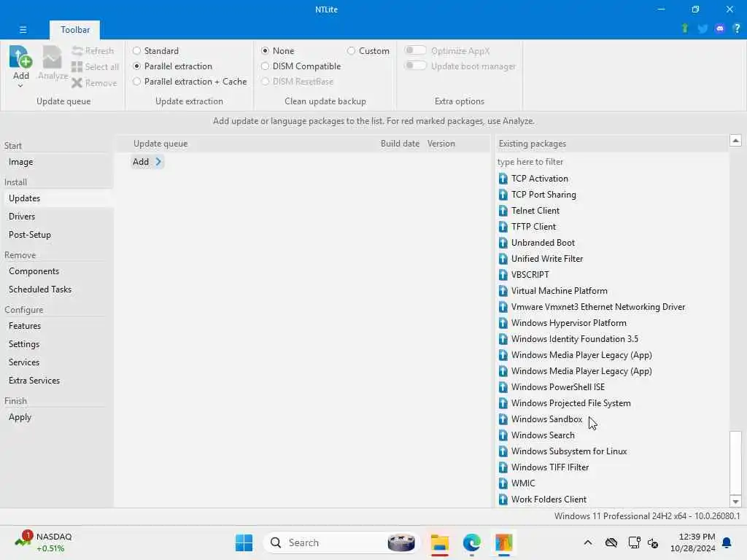Click the VBSCRIPT package icon
Viewport: 747px width, 560px height.
(x=503, y=275)
